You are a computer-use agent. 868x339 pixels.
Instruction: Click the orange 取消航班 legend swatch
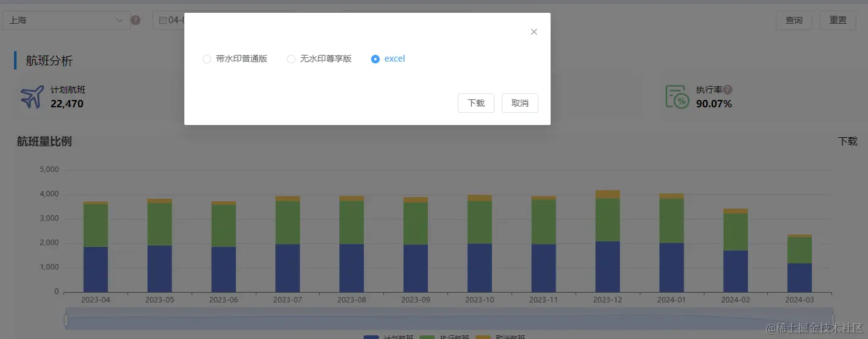point(483,337)
